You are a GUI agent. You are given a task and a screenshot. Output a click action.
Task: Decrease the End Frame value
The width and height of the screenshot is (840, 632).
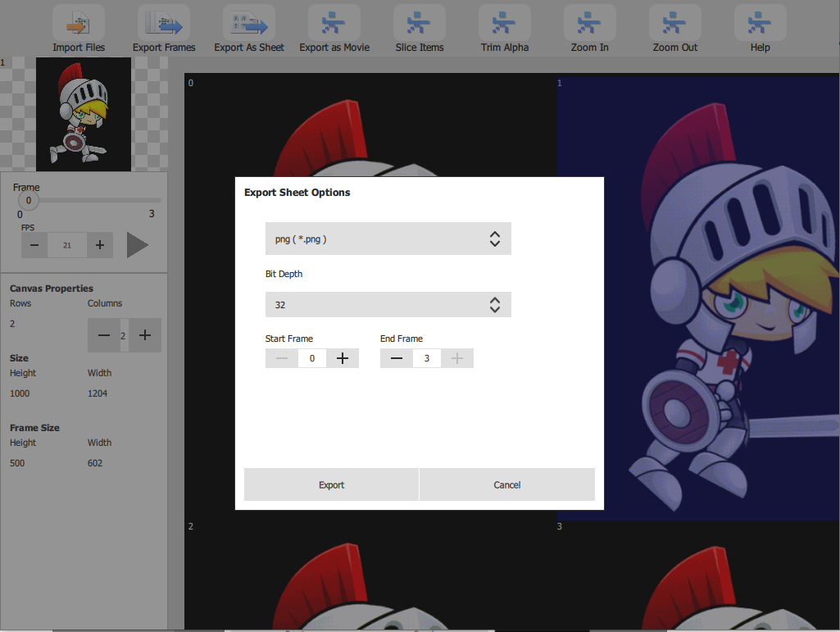pyautogui.click(x=397, y=358)
